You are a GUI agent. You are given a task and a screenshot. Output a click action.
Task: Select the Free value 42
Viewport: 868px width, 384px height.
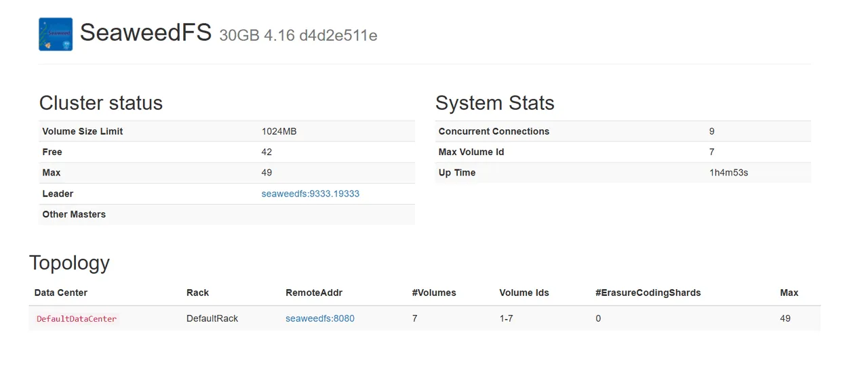tap(267, 152)
